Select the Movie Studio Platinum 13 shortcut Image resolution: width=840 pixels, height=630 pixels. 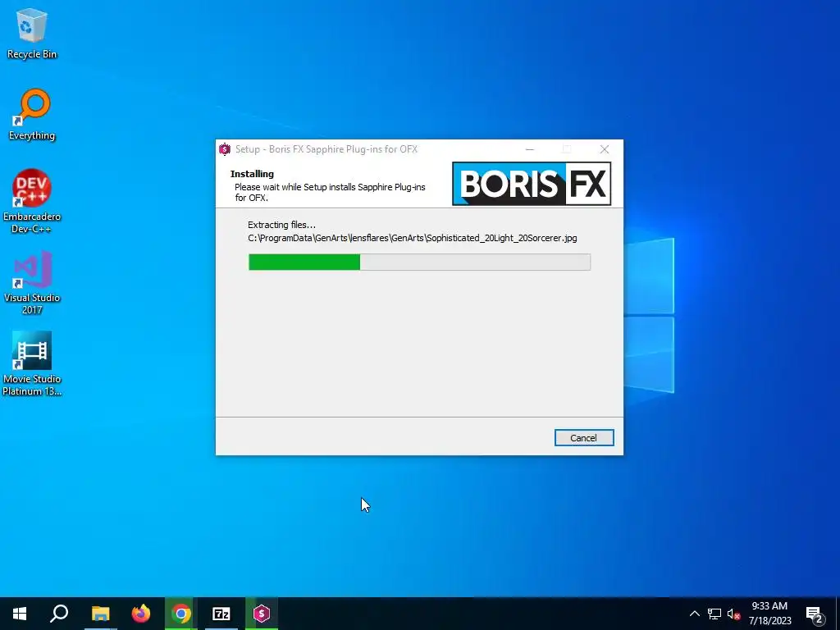pyautogui.click(x=32, y=363)
